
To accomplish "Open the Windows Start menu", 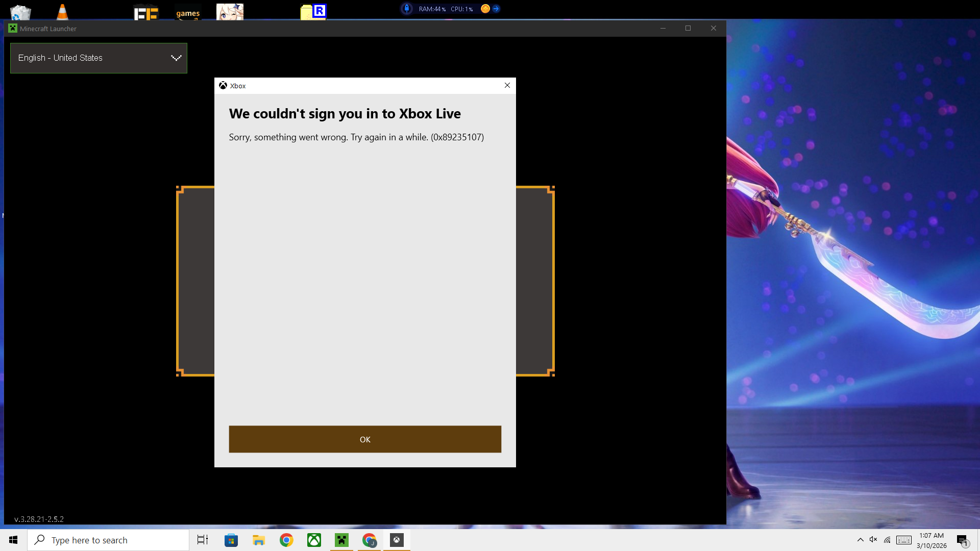I will pyautogui.click(x=13, y=540).
